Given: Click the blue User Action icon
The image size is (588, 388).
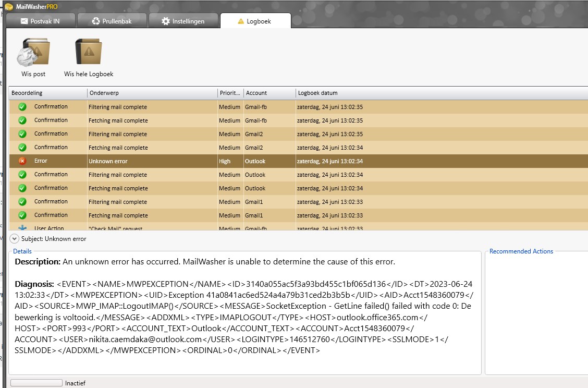Looking at the screenshot, I should click(22, 227).
